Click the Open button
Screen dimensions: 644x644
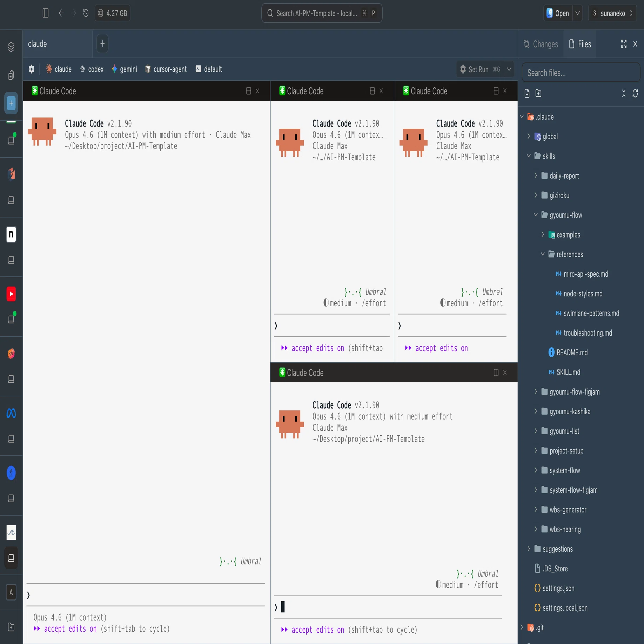558,13
